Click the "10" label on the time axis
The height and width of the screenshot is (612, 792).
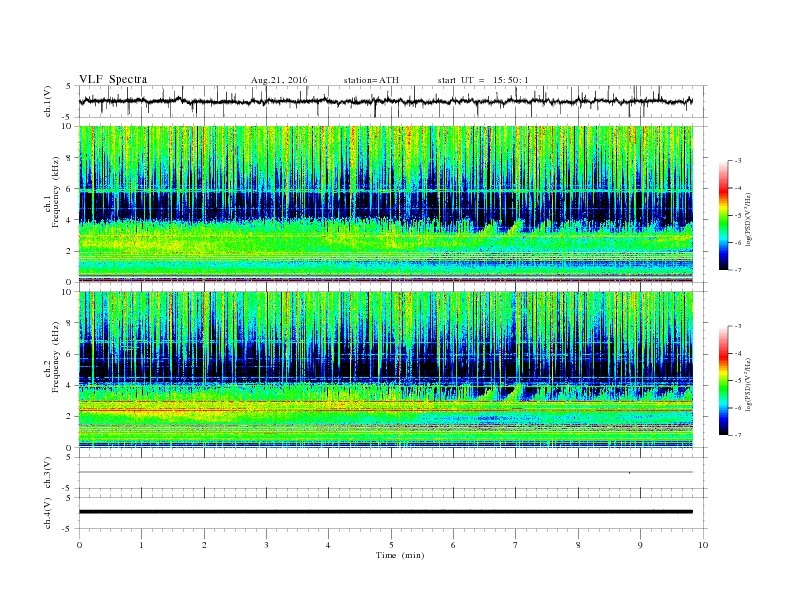point(703,545)
